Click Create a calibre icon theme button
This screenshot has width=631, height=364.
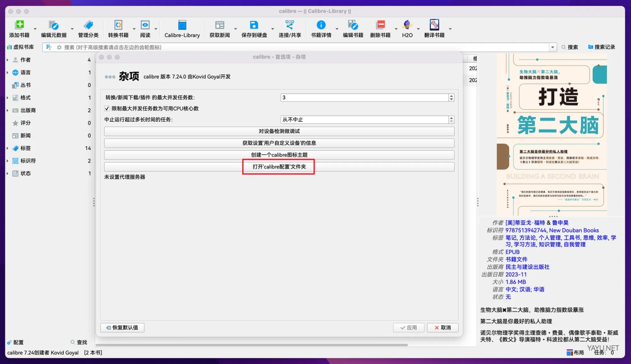coord(279,155)
